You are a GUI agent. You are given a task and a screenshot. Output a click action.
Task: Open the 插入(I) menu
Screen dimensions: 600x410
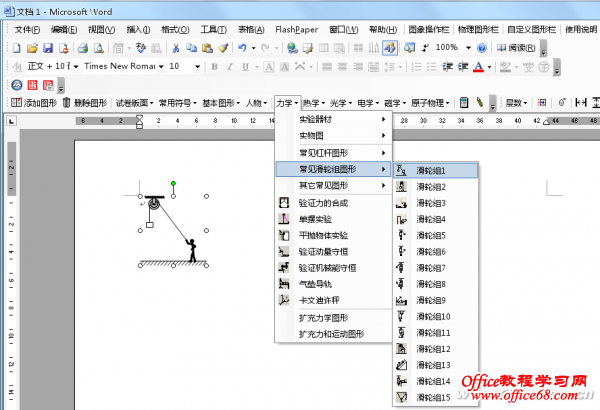(138, 29)
